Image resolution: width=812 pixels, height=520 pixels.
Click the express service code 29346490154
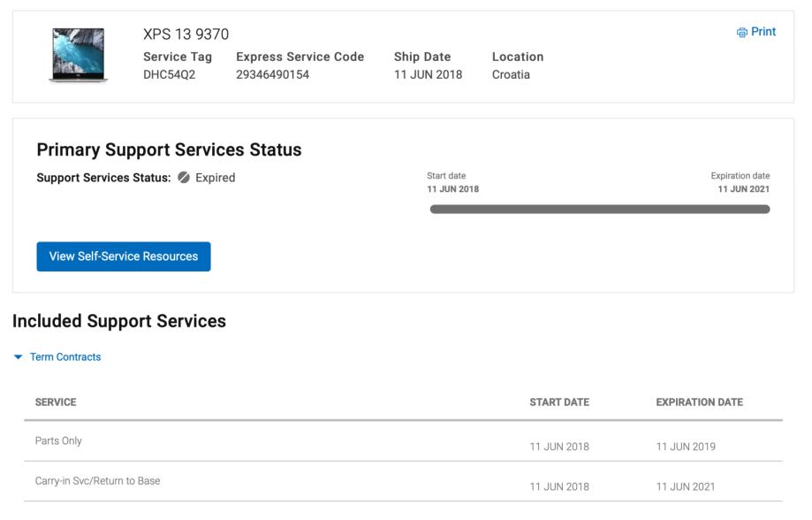pyautogui.click(x=272, y=75)
